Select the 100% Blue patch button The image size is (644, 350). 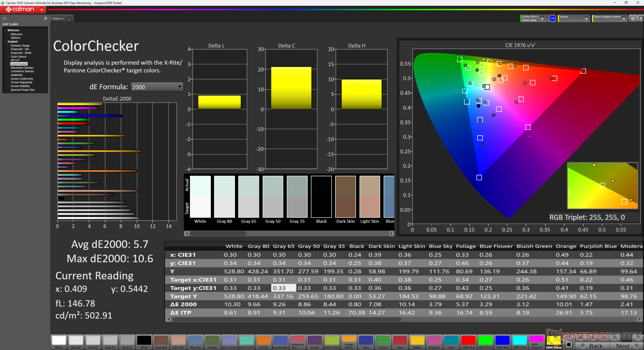pos(502,342)
